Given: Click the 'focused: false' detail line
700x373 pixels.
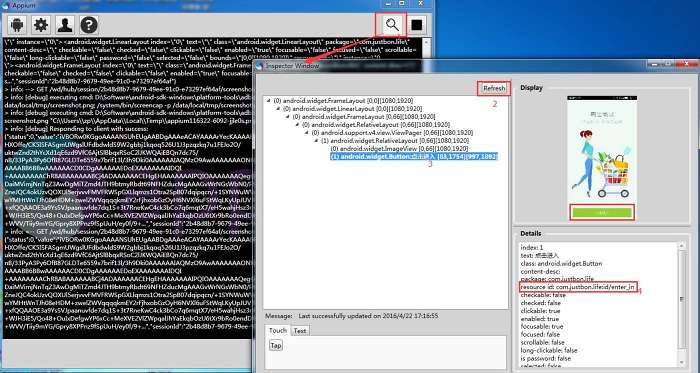Looking at the screenshot, I should [x=540, y=335].
